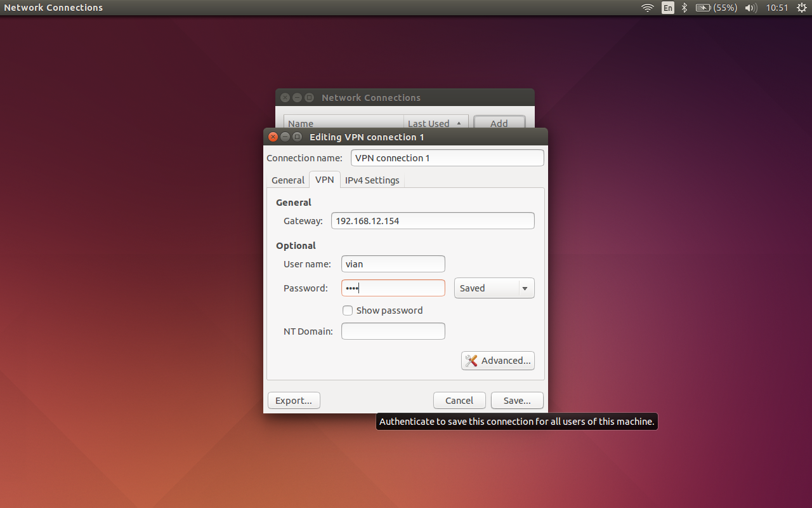The width and height of the screenshot is (812, 508).
Task: Export the VPN connection settings
Action: click(293, 400)
